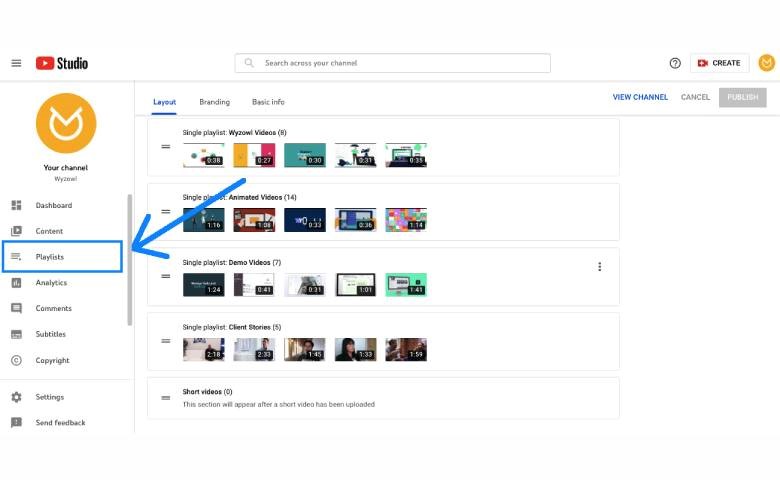Viewport: 780px width, 480px height.
Task: Open the account avatar in top bar
Action: tap(766, 63)
